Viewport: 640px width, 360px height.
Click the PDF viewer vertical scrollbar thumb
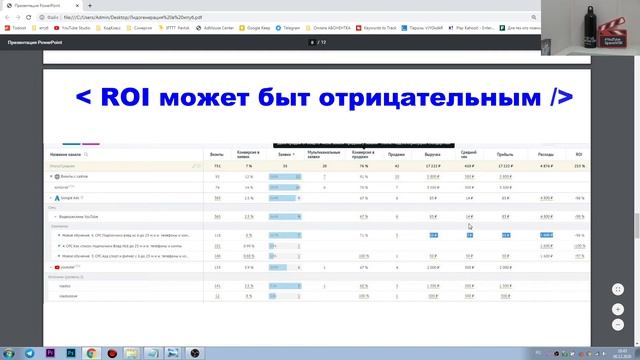tap(637, 225)
